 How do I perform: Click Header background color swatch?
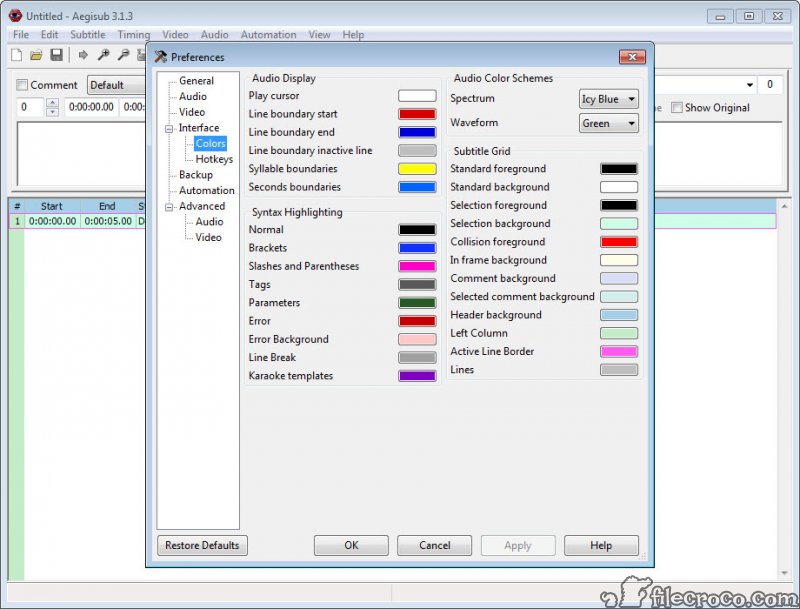tap(619, 315)
